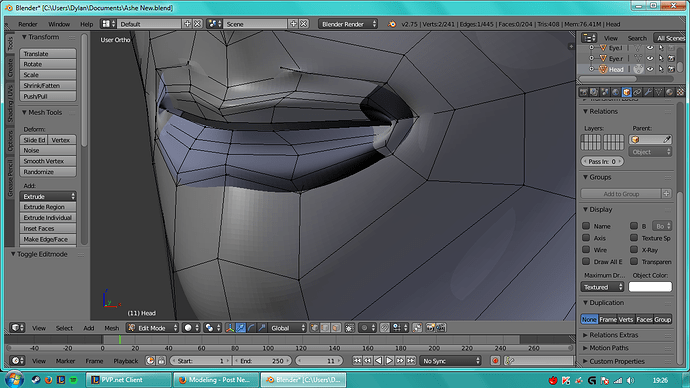Open the Extrude dropdown menu
Image resolution: width=690 pixels, height=388 pixels.
[x=48, y=196]
